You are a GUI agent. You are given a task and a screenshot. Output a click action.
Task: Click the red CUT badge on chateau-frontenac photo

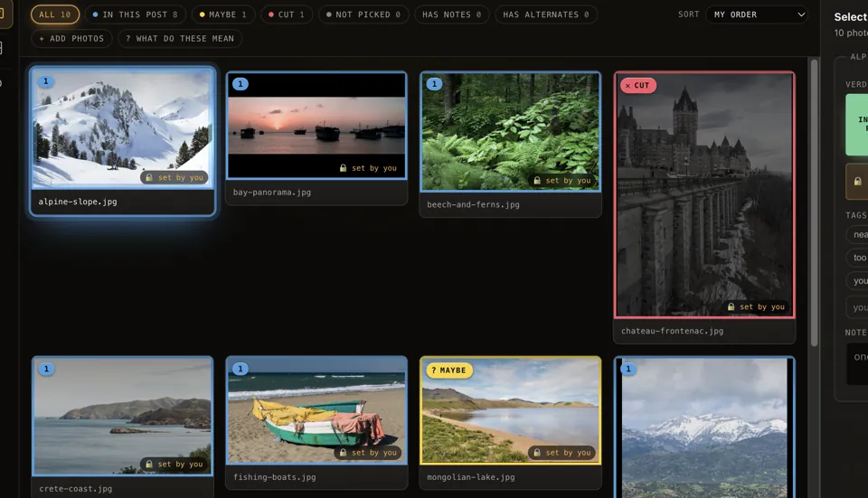tap(637, 85)
